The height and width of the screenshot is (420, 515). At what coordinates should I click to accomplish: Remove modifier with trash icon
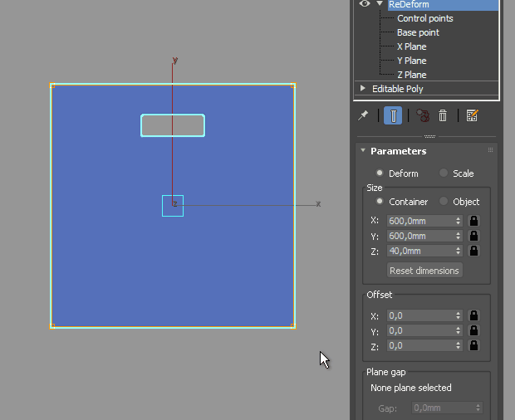(x=443, y=115)
